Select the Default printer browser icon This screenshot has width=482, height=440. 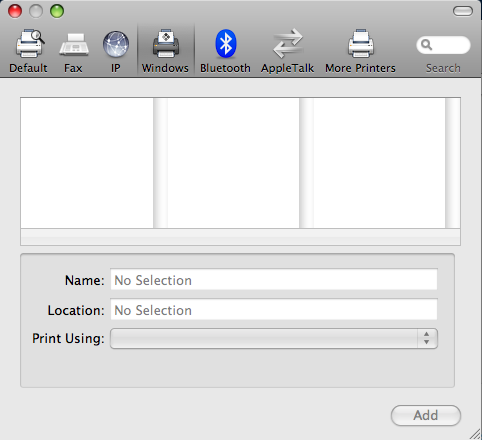29,44
